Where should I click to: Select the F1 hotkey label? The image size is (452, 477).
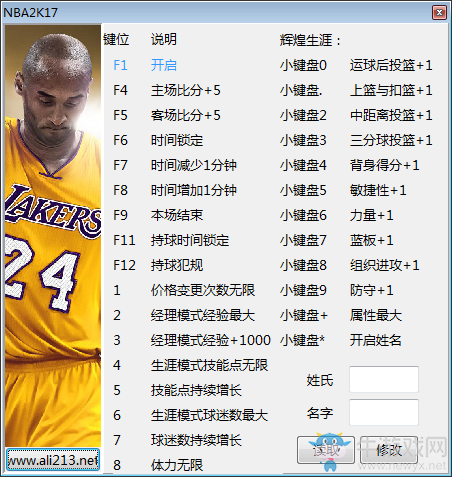(x=120, y=65)
